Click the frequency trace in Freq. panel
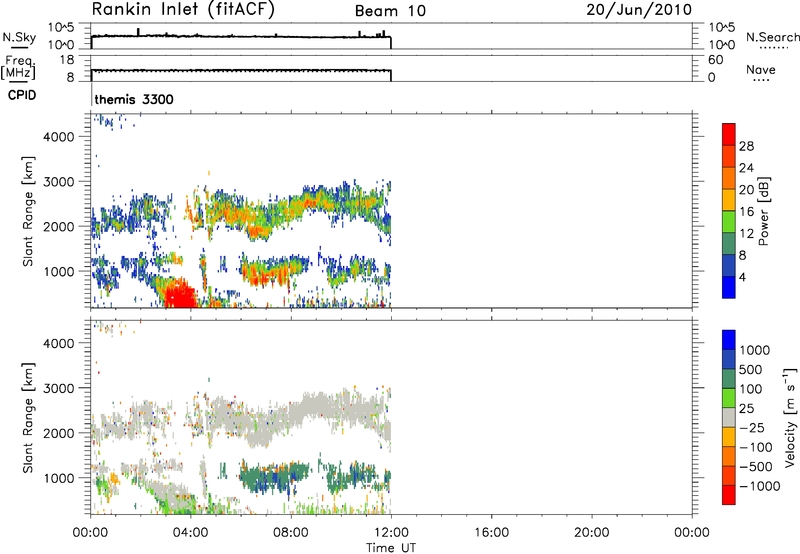This screenshot has height=554, width=800. [x=241, y=70]
